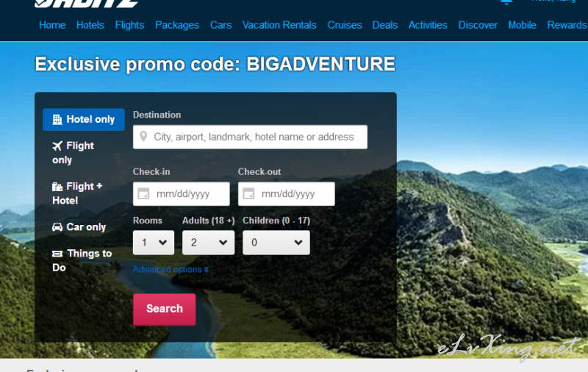The width and height of the screenshot is (588, 372).
Task: Click the airplane icon beside Flight only
Action: [57, 146]
